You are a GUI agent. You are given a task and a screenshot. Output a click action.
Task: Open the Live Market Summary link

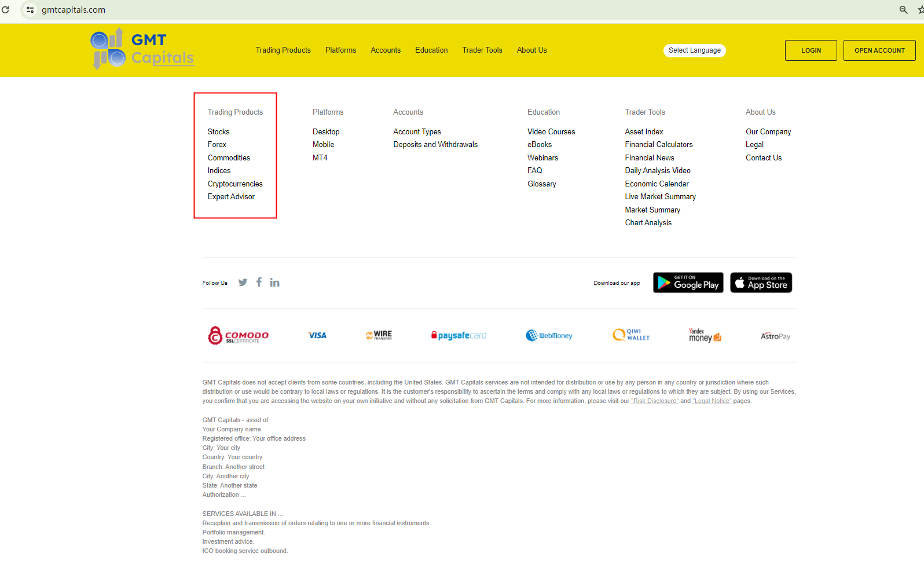[661, 197]
